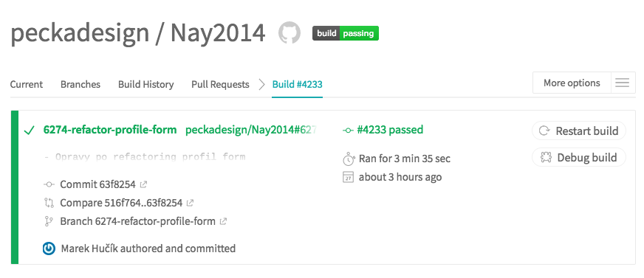Click the Debug build button
Screen dimensions: 644x278
coord(579,158)
